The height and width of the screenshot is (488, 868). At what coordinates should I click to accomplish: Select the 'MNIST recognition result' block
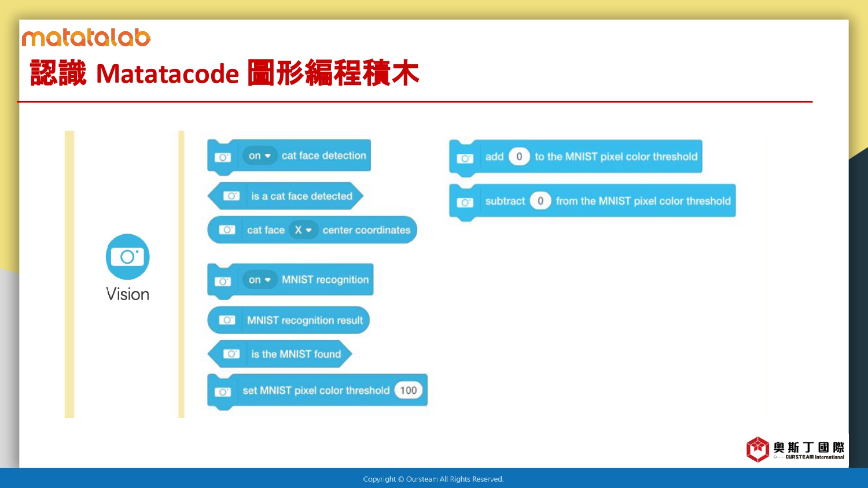click(288, 320)
